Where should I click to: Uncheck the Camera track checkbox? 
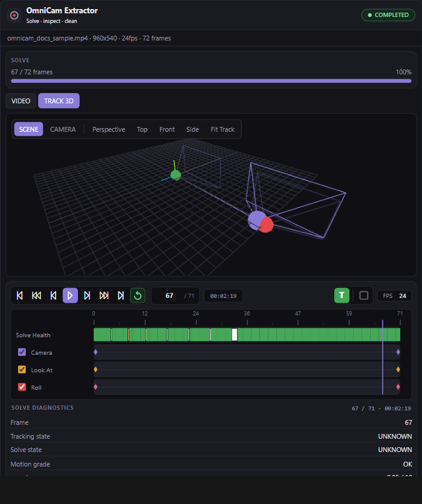(x=22, y=352)
